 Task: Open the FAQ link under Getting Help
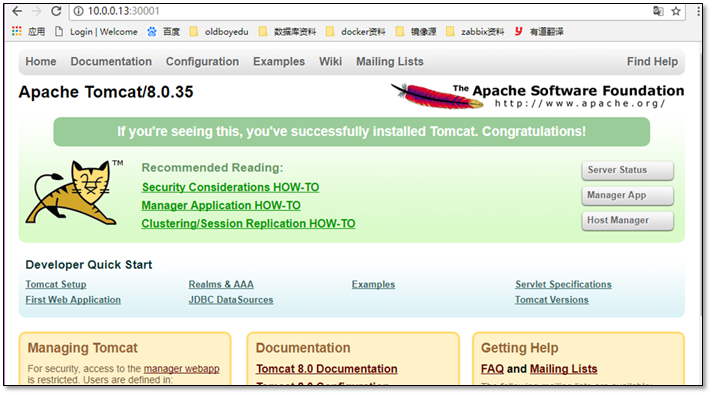coord(492,369)
